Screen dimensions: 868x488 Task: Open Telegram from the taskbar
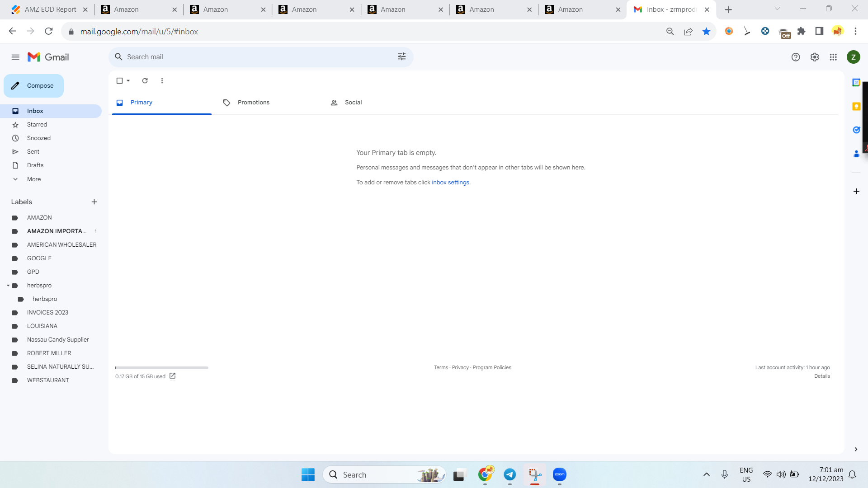[510, 474]
